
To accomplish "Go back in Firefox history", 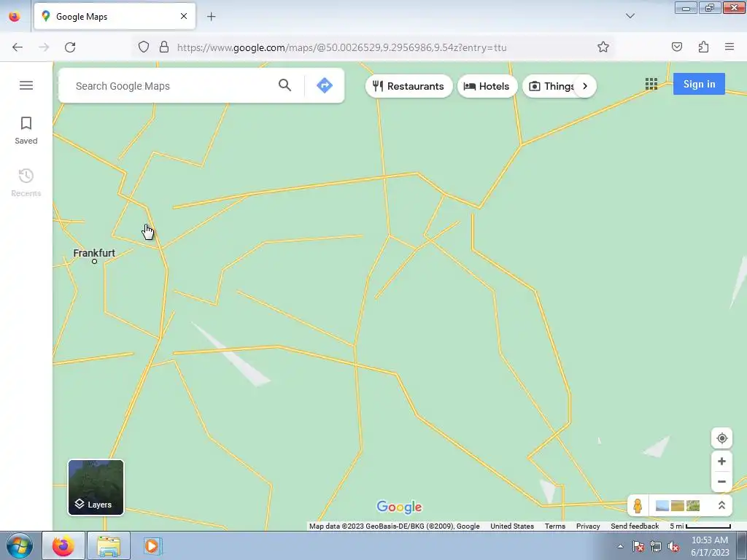I will [x=18, y=47].
